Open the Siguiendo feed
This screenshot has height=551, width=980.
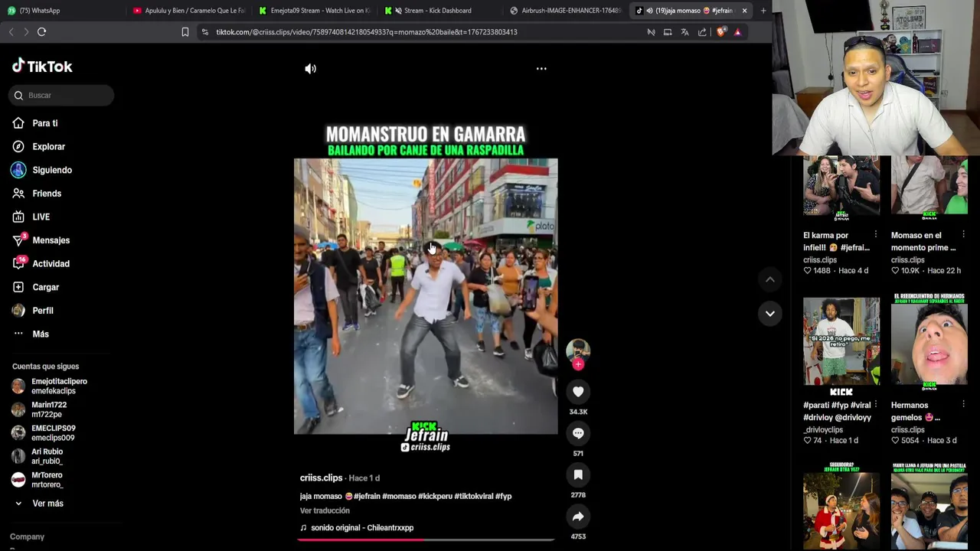point(51,170)
